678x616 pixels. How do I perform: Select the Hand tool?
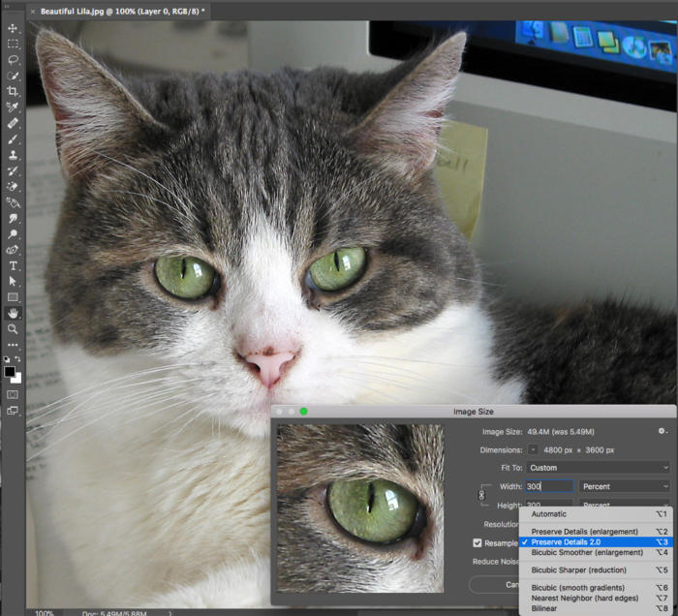coord(13,313)
